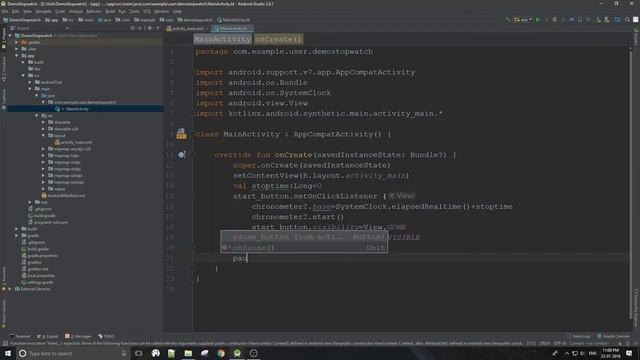Click the Kotlin class gutter icon beside class MainActivity
The width and height of the screenshot is (640, 360).
[x=181, y=134]
